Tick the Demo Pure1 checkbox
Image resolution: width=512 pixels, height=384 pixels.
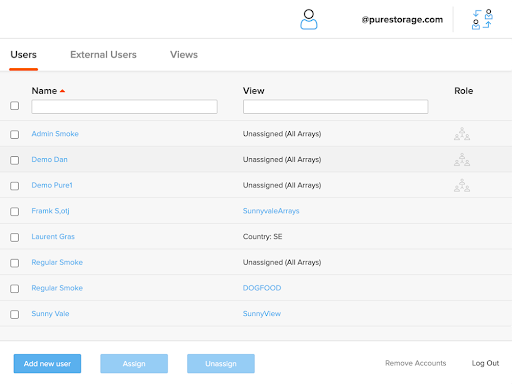click(x=14, y=186)
